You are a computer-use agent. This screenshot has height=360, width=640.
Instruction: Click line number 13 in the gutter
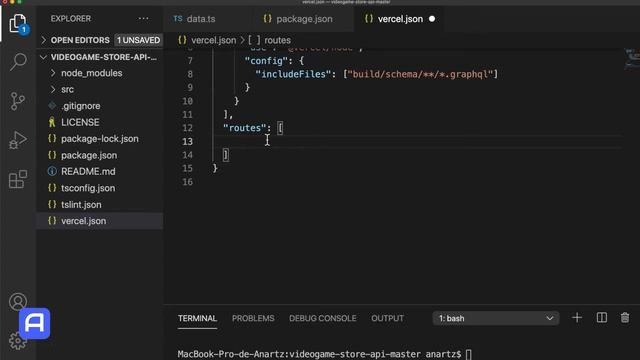tap(187, 141)
